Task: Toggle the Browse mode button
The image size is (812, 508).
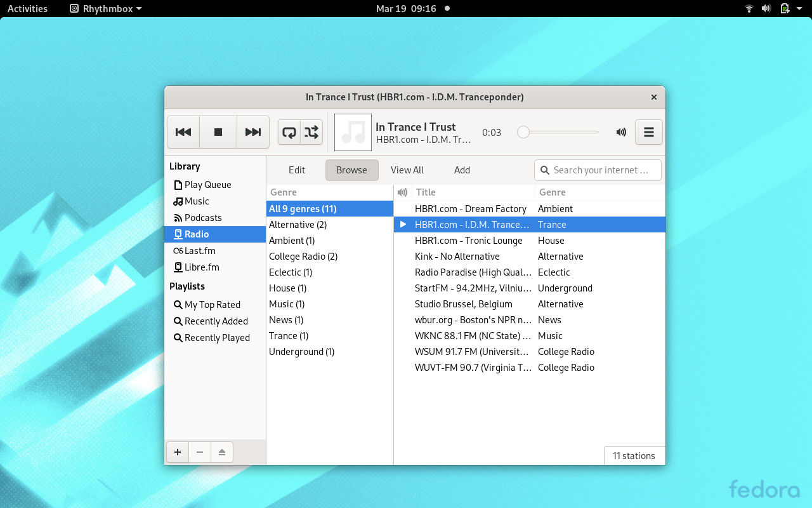Action: coord(351,170)
